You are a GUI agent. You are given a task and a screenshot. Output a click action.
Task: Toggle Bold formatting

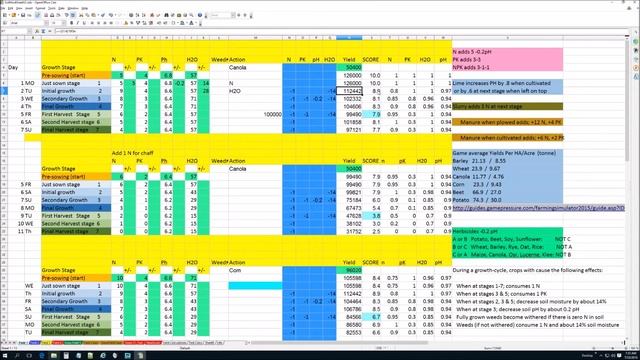tap(71, 23)
